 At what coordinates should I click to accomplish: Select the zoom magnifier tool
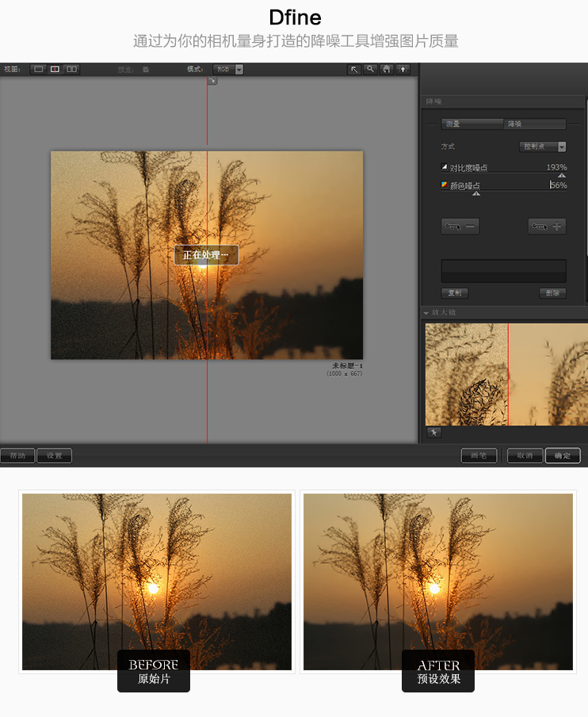pyautogui.click(x=370, y=69)
